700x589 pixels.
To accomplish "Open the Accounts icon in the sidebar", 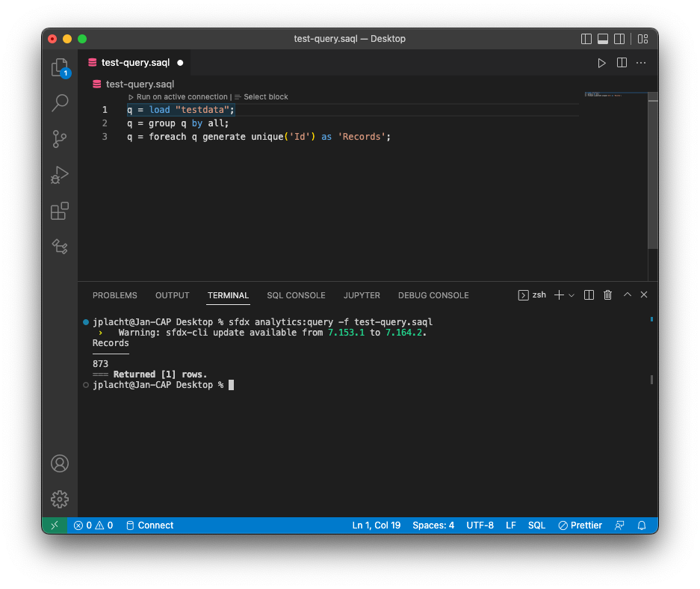I will point(60,463).
